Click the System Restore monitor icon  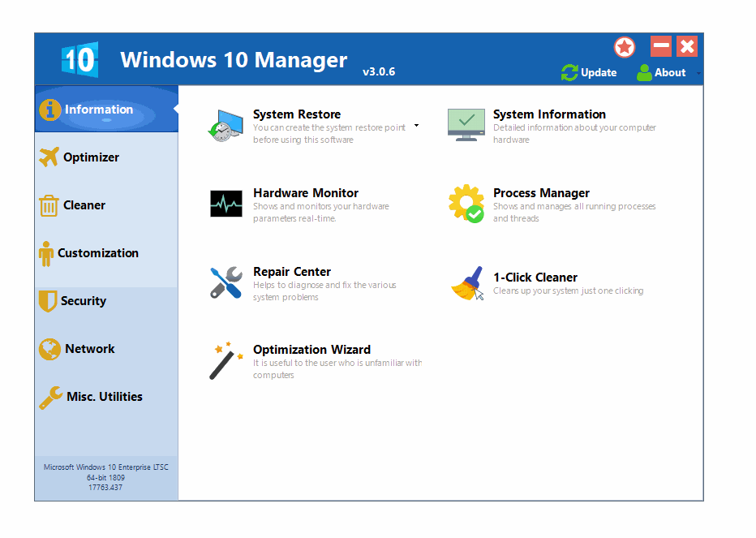click(226, 126)
